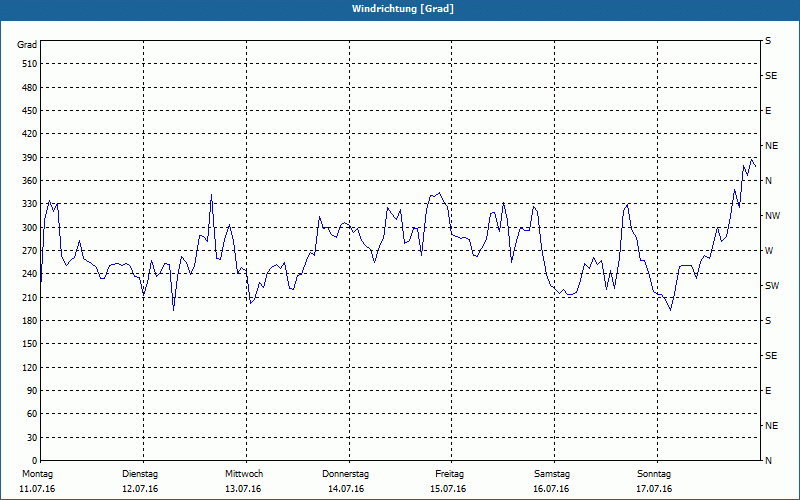Click the S compass label beside the 180 gridline
This screenshot has width=800, height=500.
(768, 321)
